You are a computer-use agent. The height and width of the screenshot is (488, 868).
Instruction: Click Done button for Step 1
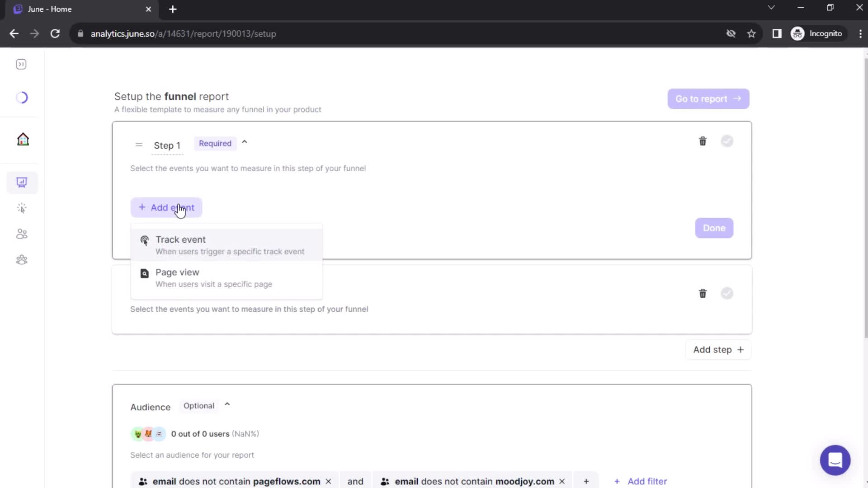coord(714,228)
